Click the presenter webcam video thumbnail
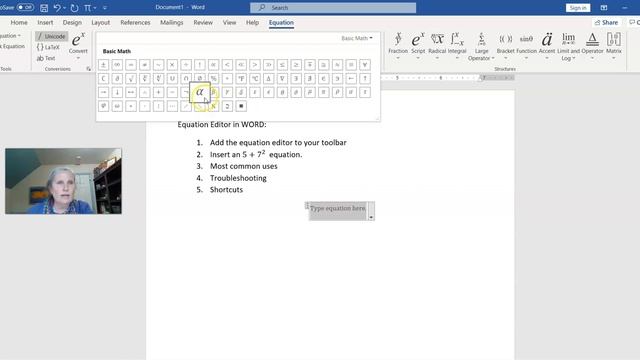 tap(63, 181)
